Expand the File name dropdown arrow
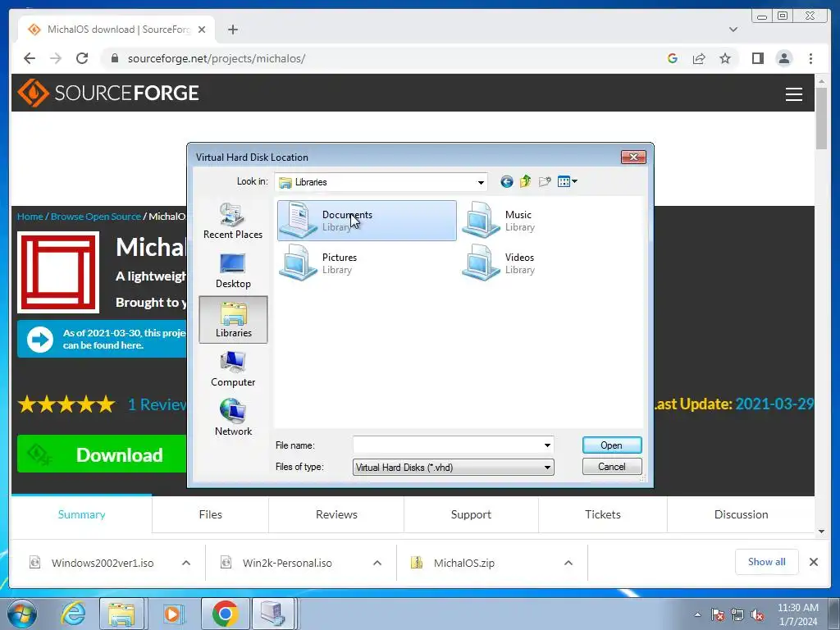The height and width of the screenshot is (630, 840). click(547, 445)
